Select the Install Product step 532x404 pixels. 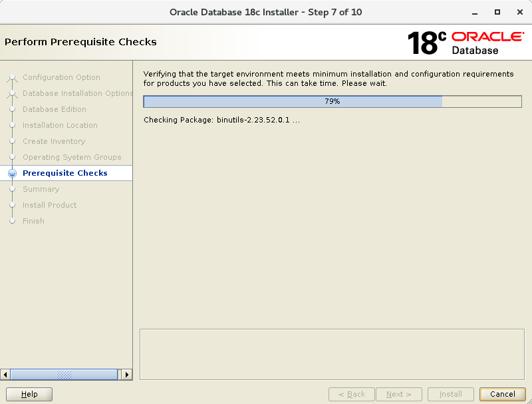[x=49, y=205]
